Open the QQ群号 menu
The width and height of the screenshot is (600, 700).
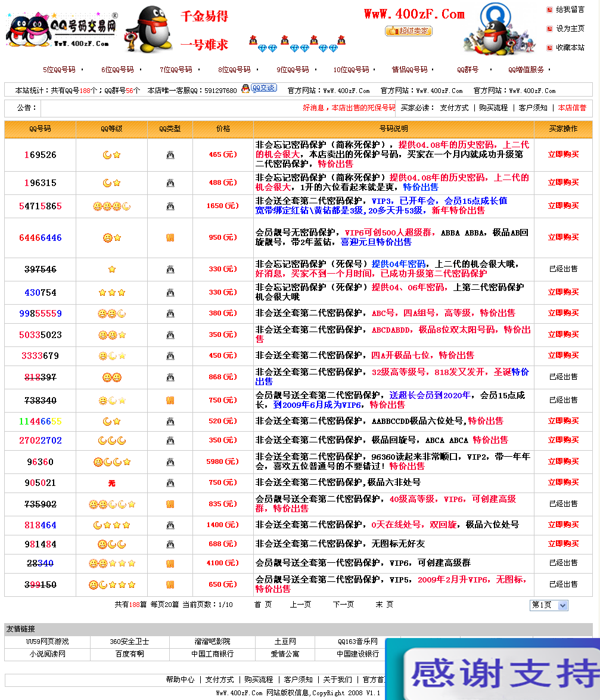point(468,70)
